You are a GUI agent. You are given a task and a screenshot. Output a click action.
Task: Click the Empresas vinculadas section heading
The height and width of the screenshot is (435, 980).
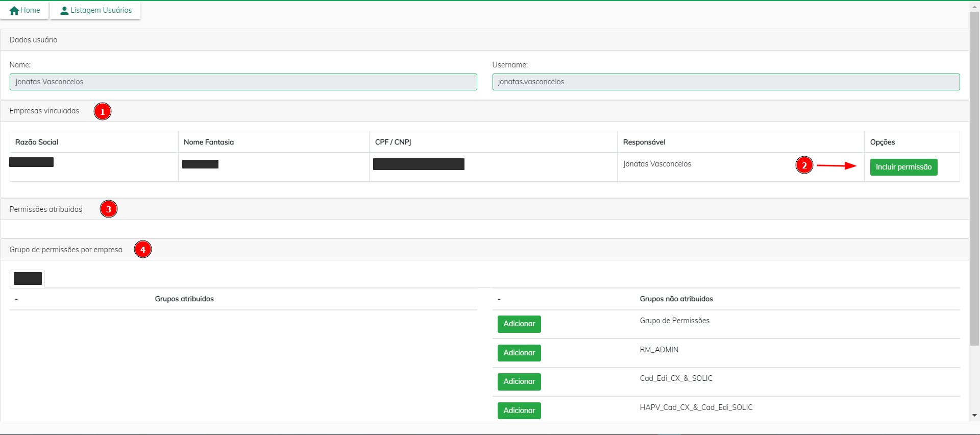pos(44,111)
